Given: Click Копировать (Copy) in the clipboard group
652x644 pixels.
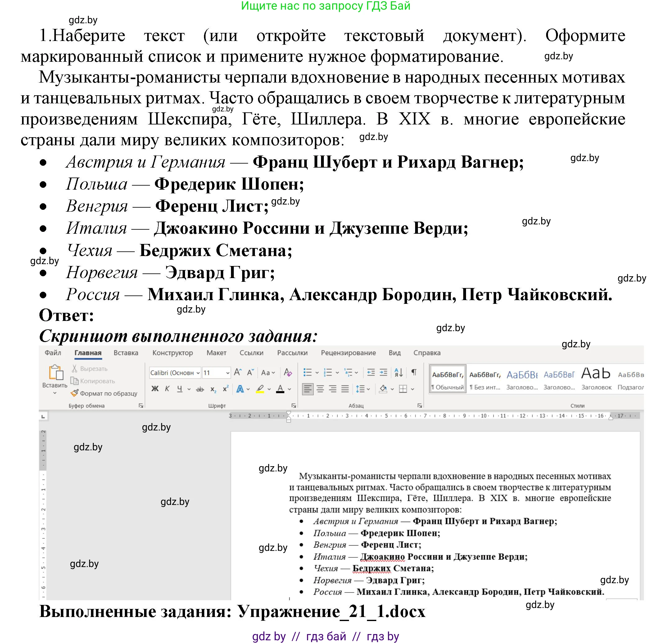Looking at the screenshot, I should pos(93,381).
